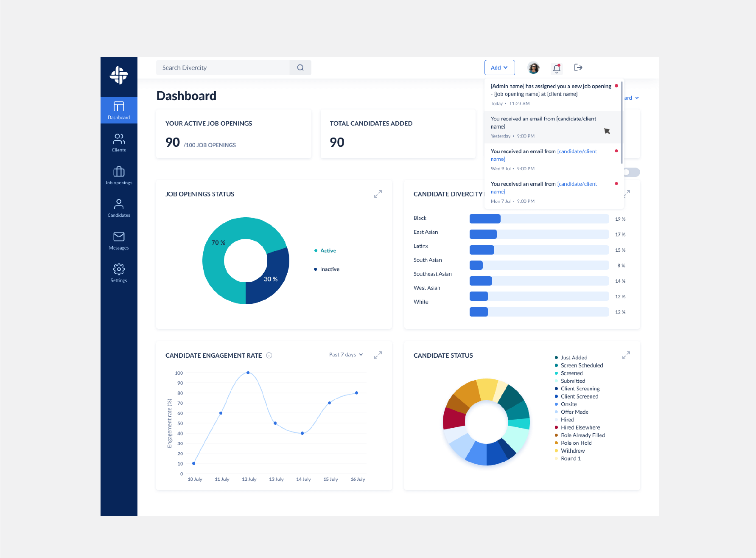This screenshot has width=756, height=558.
Task: Click the Screened legend entry
Action: coord(569,373)
